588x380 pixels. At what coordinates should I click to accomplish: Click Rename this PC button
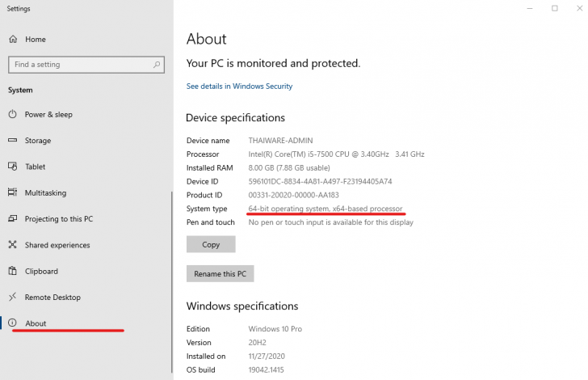(220, 274)
